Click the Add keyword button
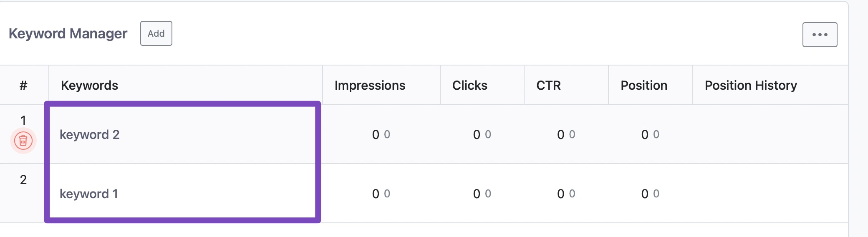Image resolution: width=868 pixels, height=237 pixels. pyautogui.click(x=156, y=33)
